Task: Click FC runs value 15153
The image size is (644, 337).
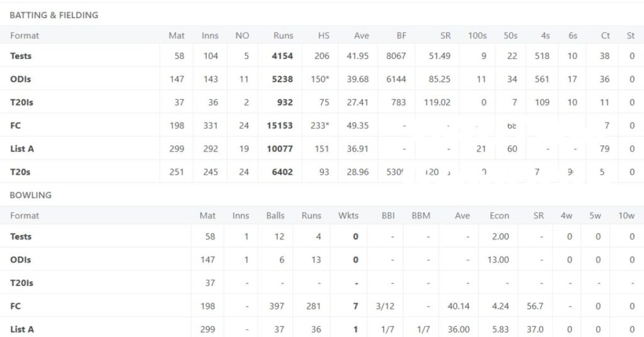Action: pos(280,126)
